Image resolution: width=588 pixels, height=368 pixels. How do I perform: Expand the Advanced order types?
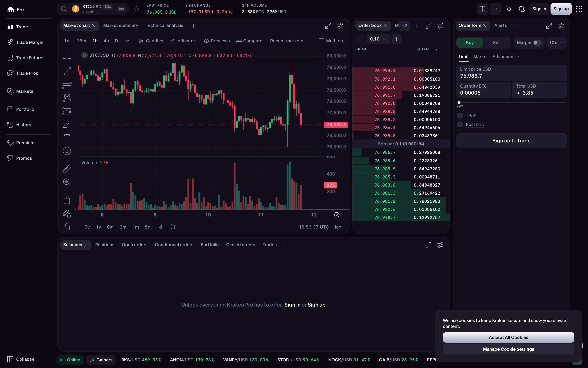[506, 57]
